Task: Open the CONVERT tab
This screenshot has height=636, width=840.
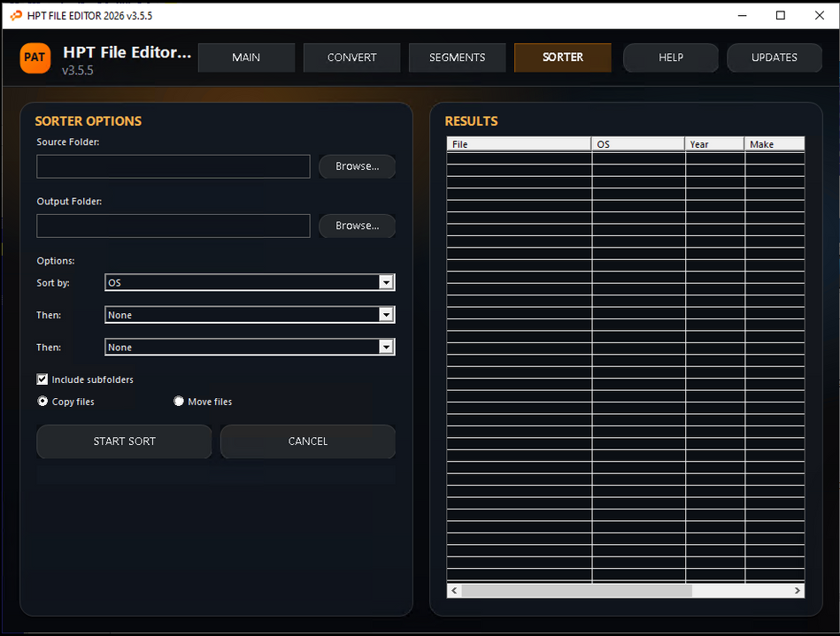Action: pos(351,57)
